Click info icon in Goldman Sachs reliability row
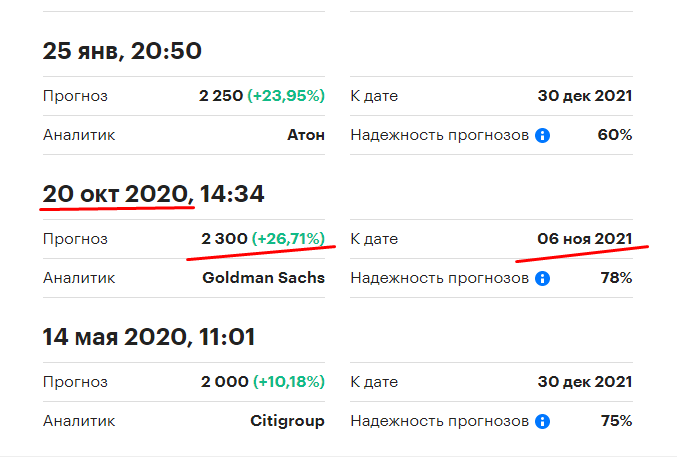The width and height of the screenshot is (677, 457). [x=543, y=278]
